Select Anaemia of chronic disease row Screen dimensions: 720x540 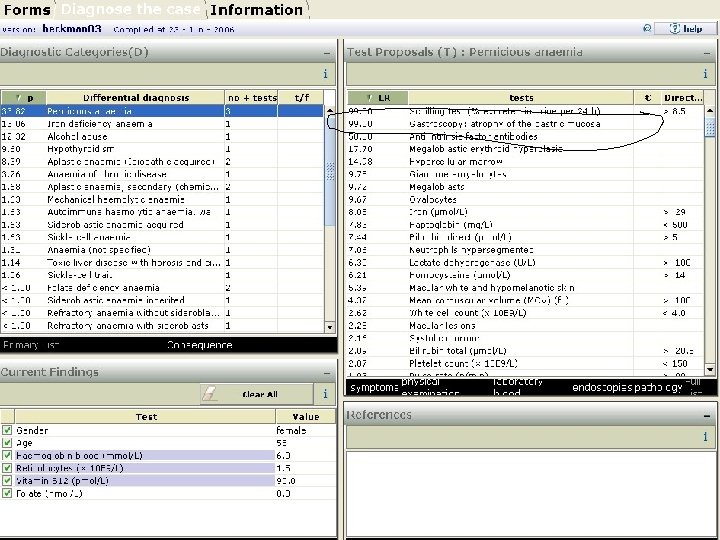click(x=162, y=174)
